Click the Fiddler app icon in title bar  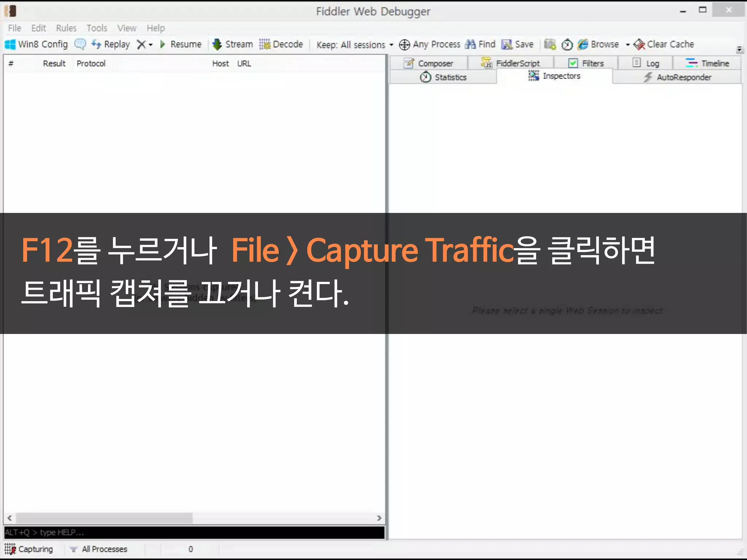(x=11, y=11)
